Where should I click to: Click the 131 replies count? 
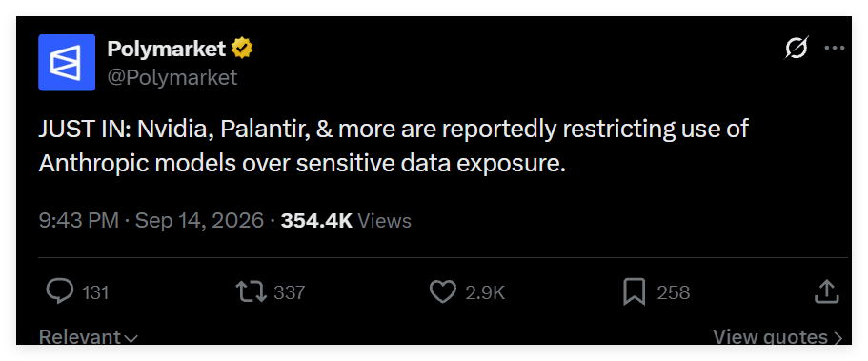[95, 292]
